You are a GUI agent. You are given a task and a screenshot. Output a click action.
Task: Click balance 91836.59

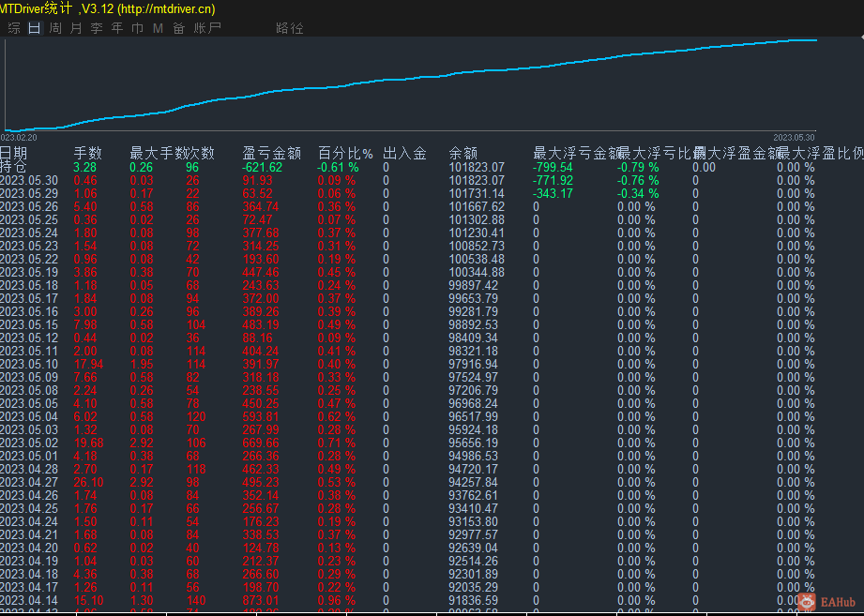[474, 601]
